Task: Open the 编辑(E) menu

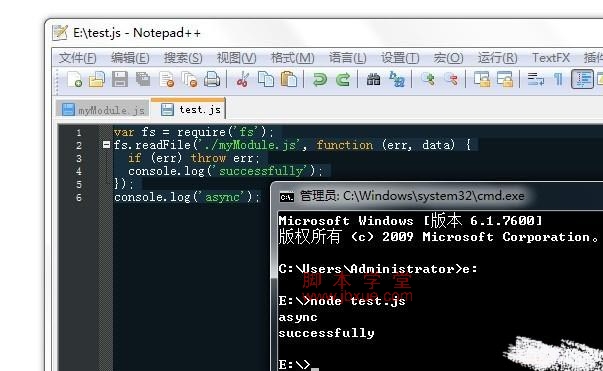Action: click(x=130, y=58)
